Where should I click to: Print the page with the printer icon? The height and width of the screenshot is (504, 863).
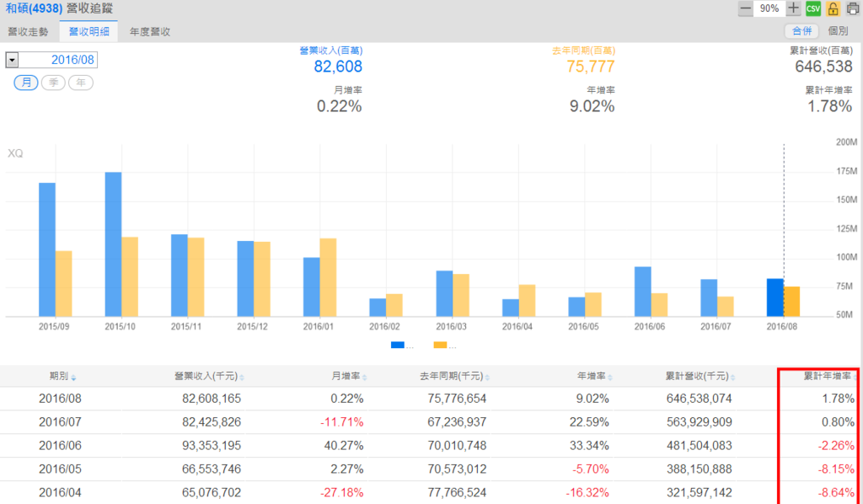pos(853,8)
